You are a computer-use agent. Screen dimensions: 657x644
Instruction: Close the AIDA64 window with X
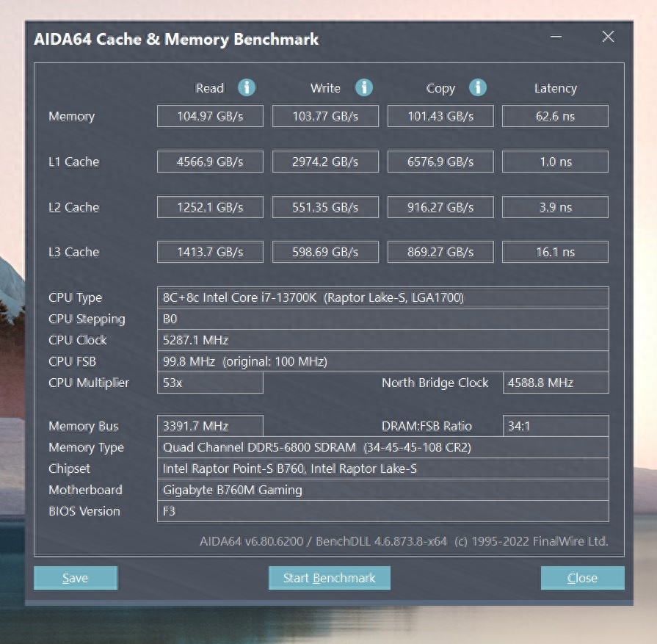point(608,37)
